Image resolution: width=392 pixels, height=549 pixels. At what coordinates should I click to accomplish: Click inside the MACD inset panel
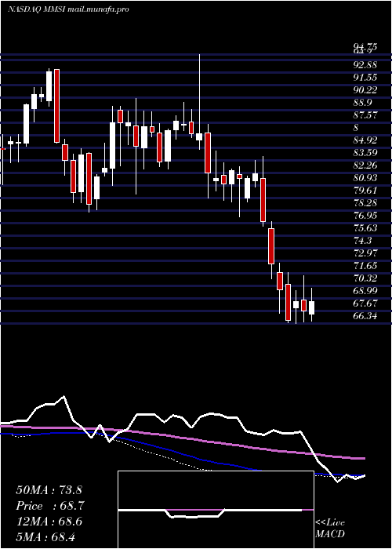pyautogui.click(x=216, y=510)
